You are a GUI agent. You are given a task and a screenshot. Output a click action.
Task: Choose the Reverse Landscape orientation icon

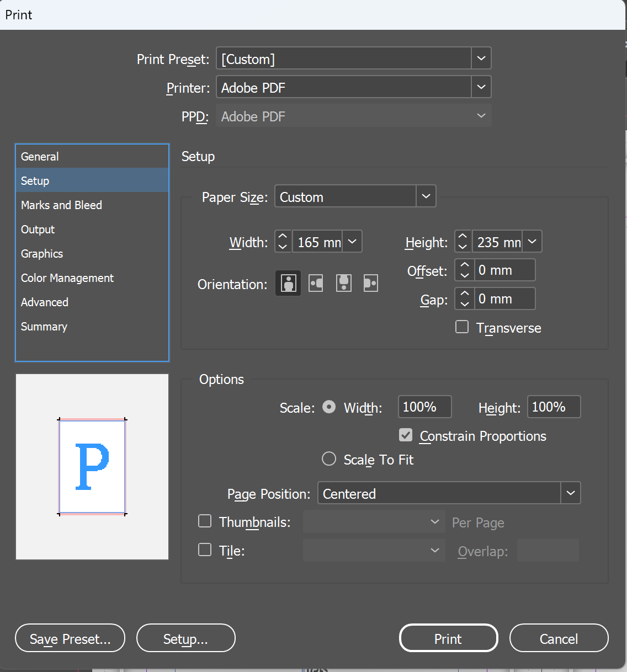pyautogui.click(x=371, y=284)
